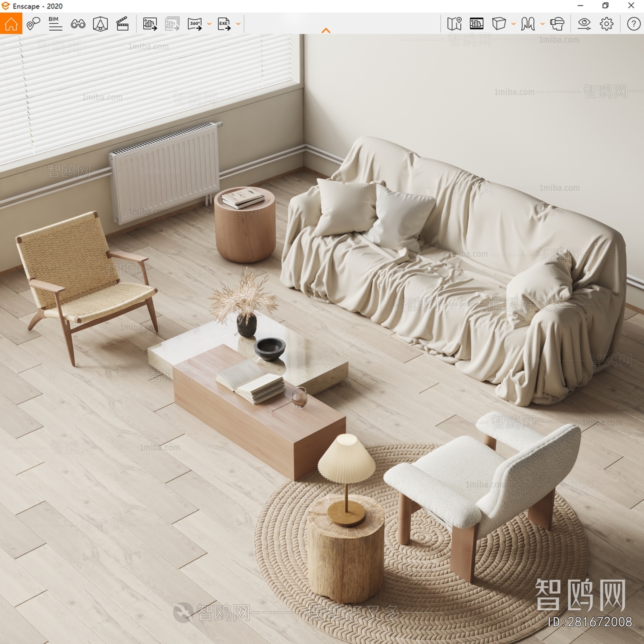Click the Screenshot export icon
The image size is (644, 644).
[x=150, y=24]
